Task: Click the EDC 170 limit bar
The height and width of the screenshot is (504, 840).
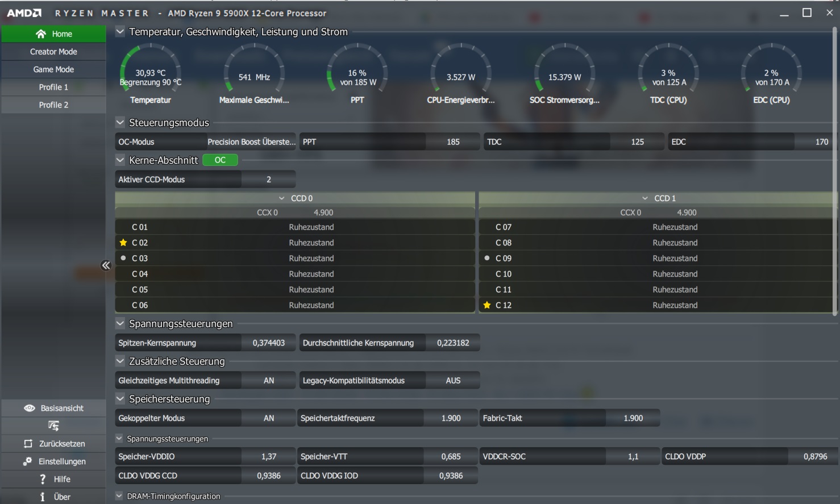Action: pyautogui.click(x=752, y=142)
